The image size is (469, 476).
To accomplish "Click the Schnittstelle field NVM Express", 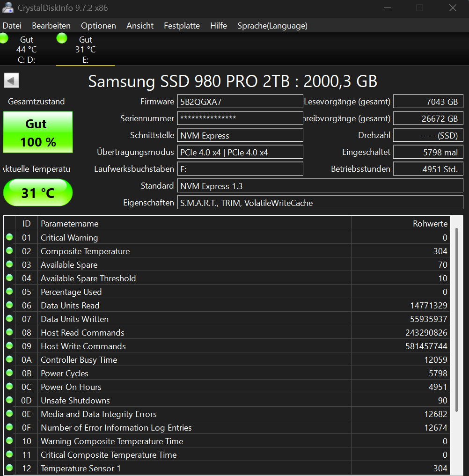I will tap(240, 135).
